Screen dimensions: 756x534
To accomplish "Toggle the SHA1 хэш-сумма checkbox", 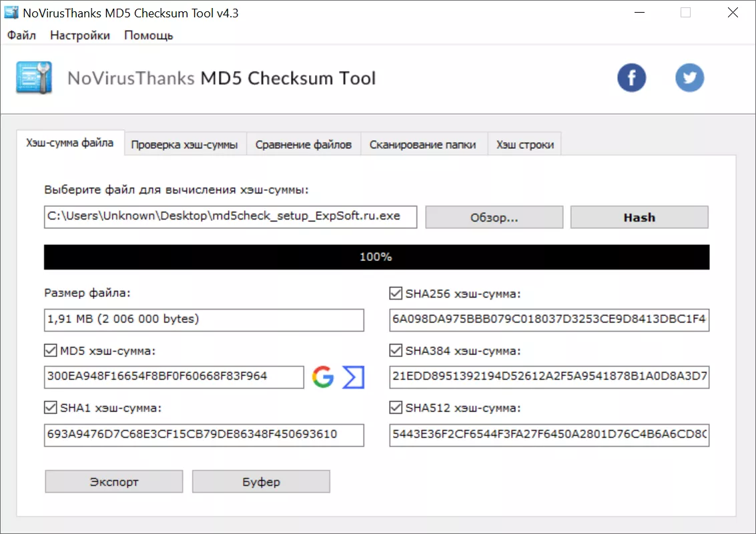I will pyautogui.click(x=51, y=408).
